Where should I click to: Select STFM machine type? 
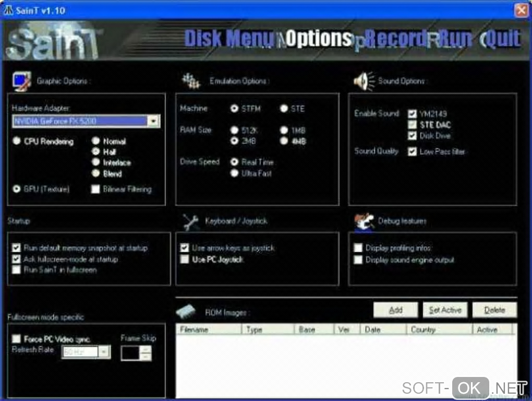pos(234,108)
